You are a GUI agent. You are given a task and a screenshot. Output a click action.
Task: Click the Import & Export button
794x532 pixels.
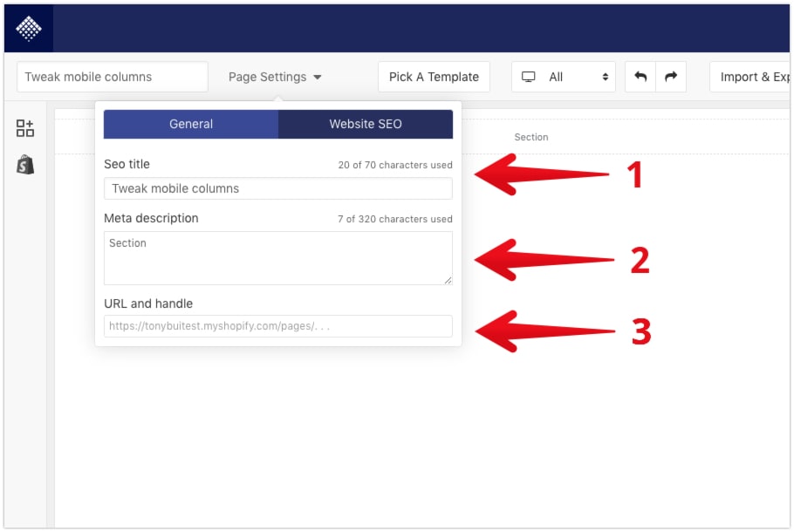click(x=750, y=77)
